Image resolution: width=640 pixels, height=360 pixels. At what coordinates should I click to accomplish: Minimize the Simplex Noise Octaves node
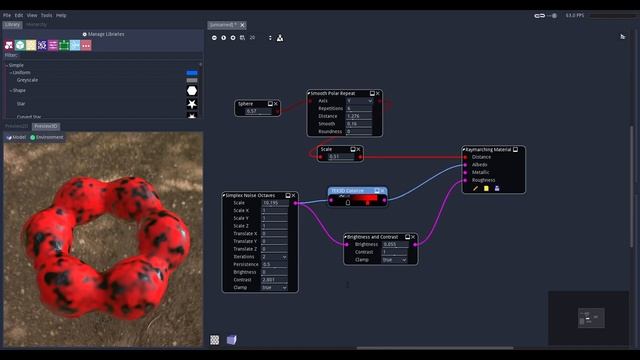tap(288, 196)
